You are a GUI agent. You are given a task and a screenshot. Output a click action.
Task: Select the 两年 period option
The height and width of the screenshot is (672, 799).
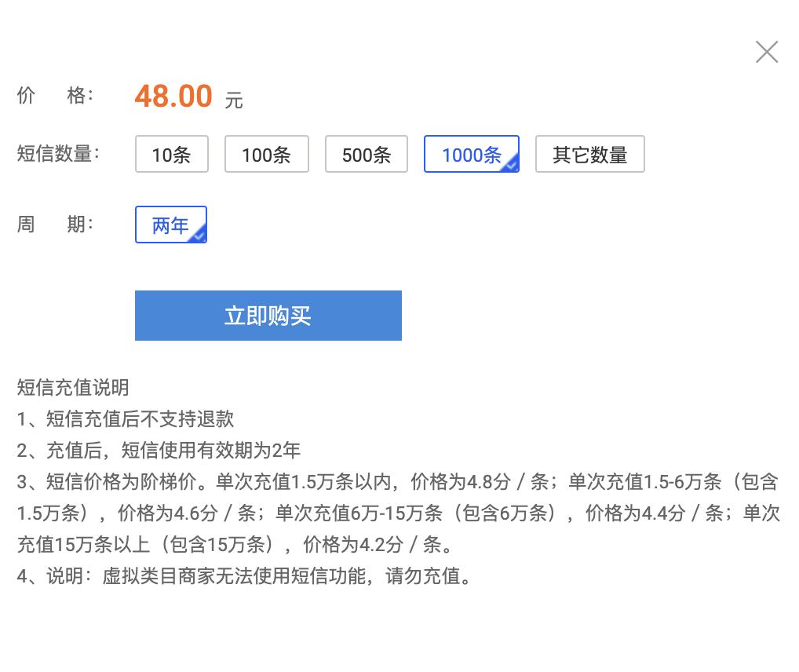(x=168, y=225)
